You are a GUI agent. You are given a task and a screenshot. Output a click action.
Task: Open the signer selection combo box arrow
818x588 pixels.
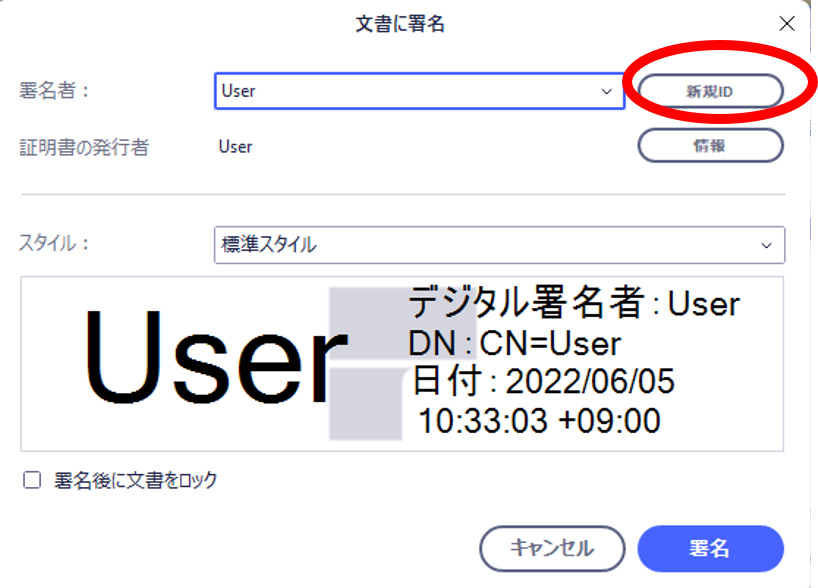point(608,91)
